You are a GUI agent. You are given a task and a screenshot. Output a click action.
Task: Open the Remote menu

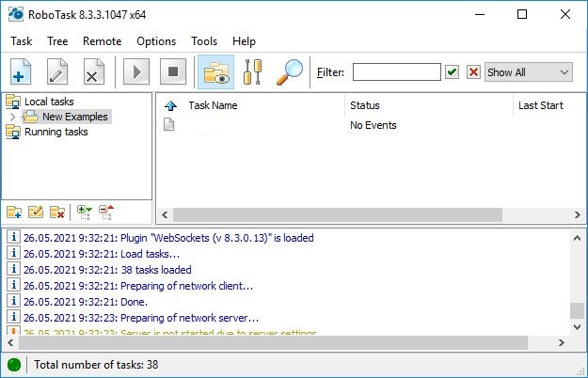(x=102, y=41)
